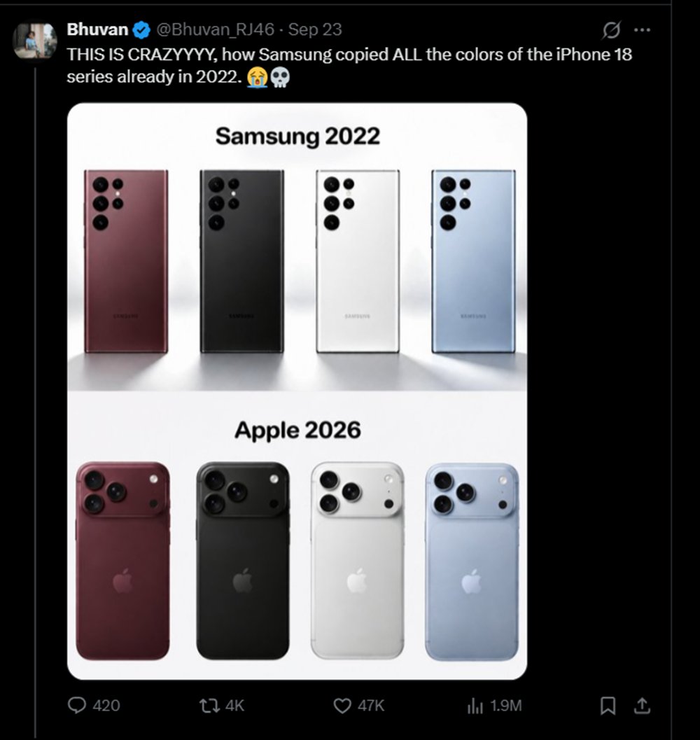Click the 4K reposts count

pyautogui.click(x=234, y=706)
